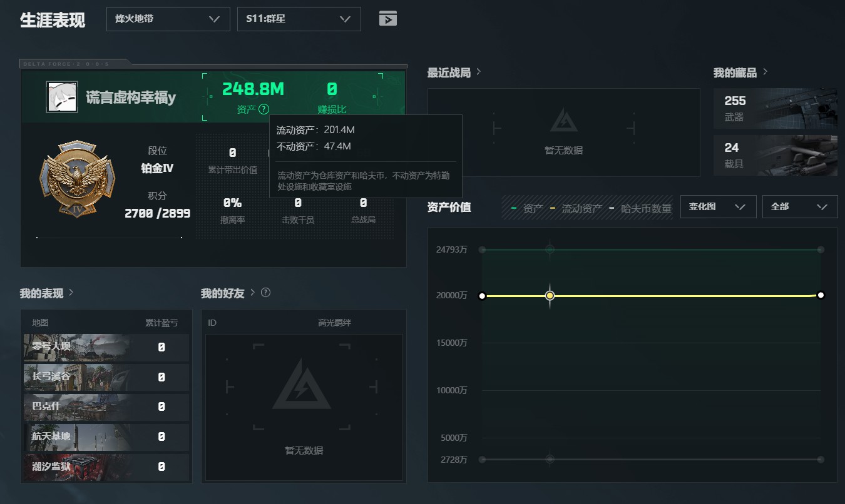Click the 累计带出价值 stat label
Image resolution: width=845 pixels, height=504 pixels.
tap(233, 170)
